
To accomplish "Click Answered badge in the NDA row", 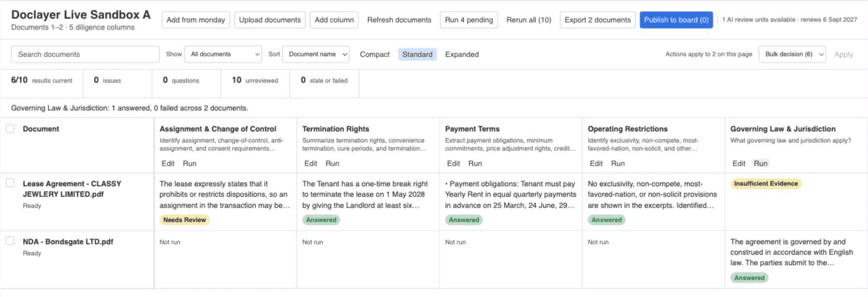I will tap(749, 277).
